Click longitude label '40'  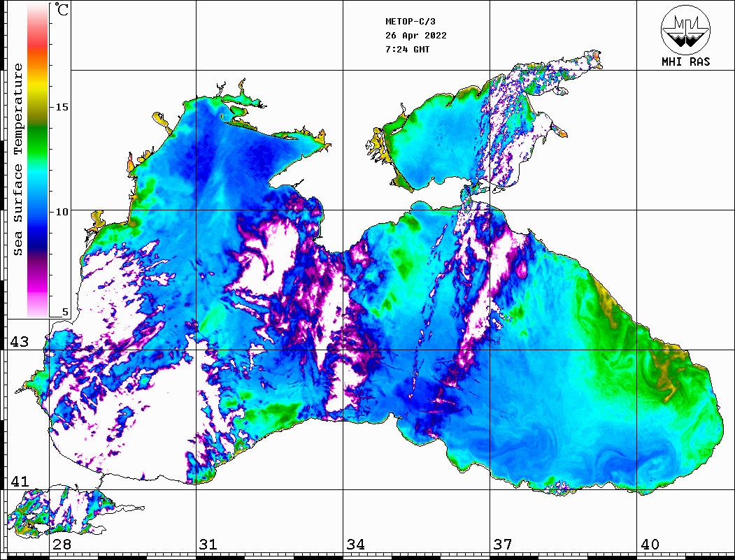(650, 544)
